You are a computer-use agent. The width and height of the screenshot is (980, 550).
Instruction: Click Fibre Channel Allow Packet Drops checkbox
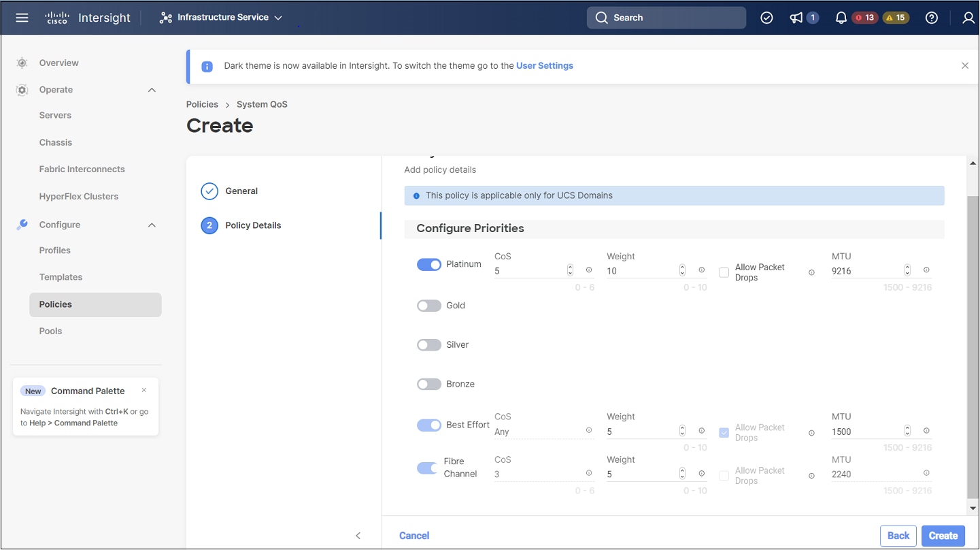pyautogui.click(x=724, y=475)
